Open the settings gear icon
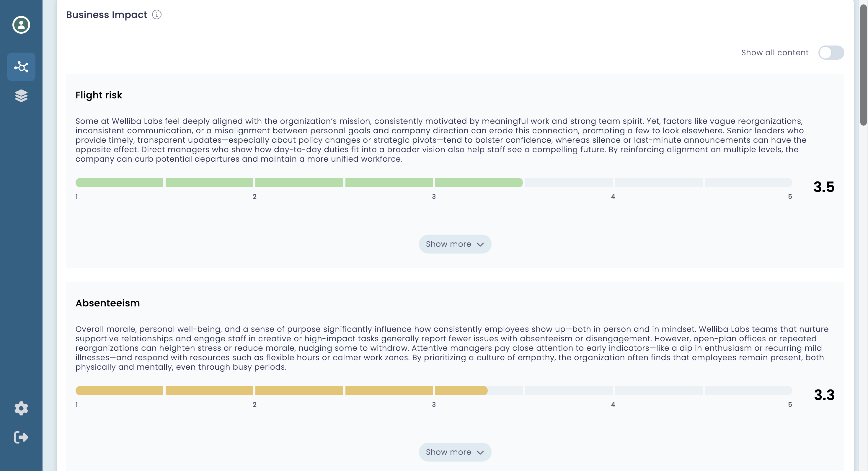The width and height of the screenshot is (868, 471). pos(21,408)
